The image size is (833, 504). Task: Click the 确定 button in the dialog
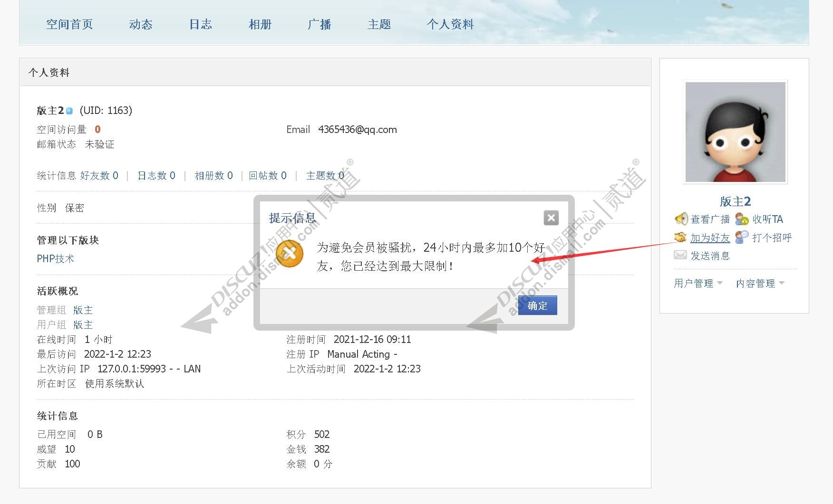pyautogui.click(x=537, y=305)
